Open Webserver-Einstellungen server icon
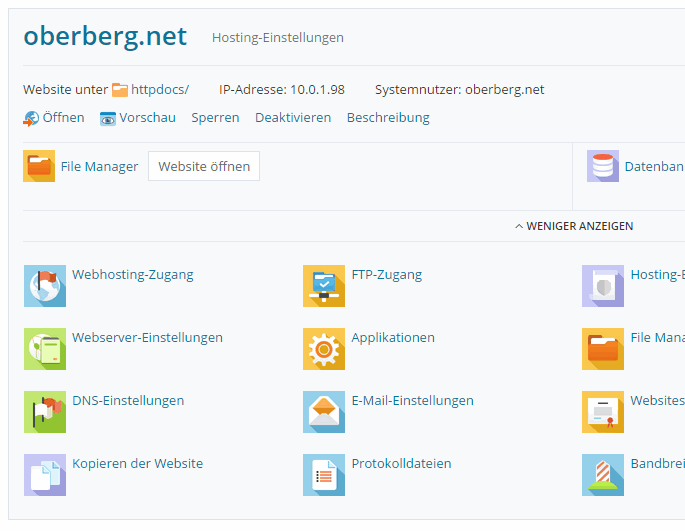 tap(44, 349)
